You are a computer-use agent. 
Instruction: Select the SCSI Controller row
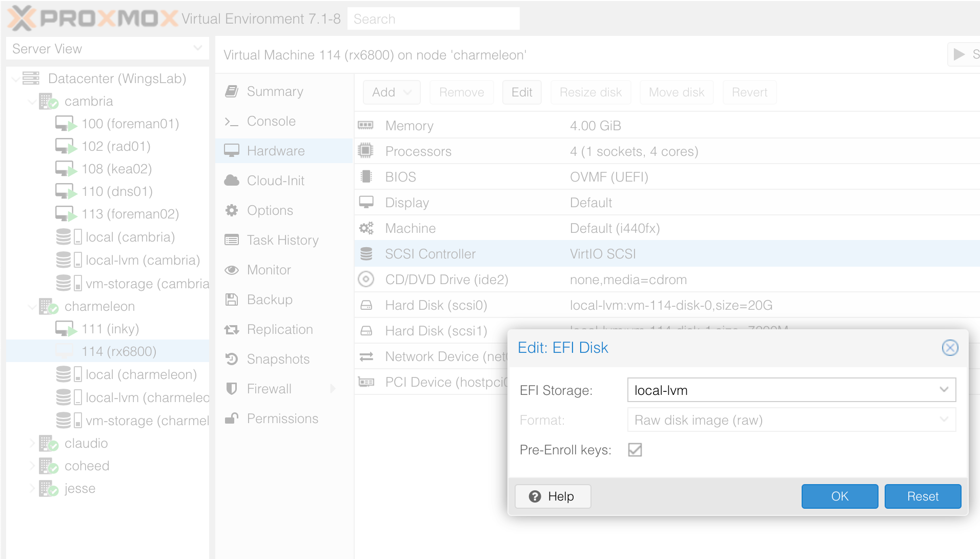tap(667, 253)
